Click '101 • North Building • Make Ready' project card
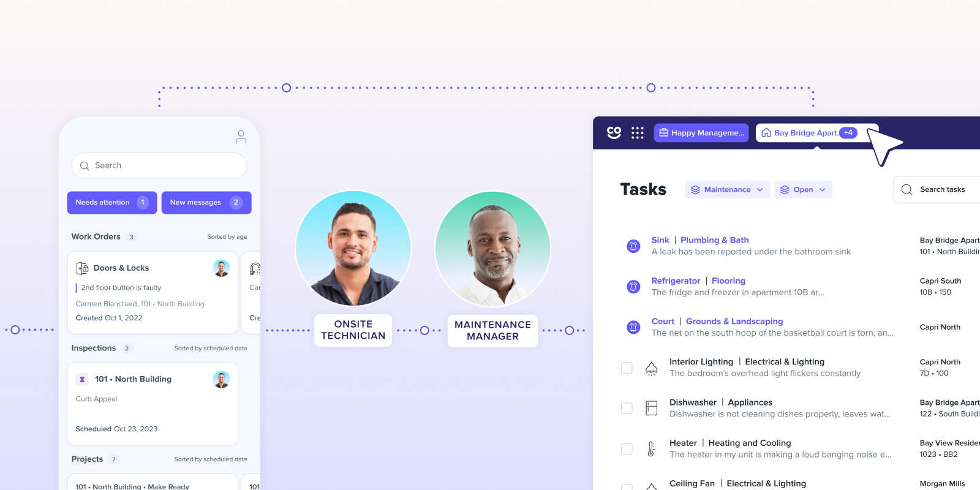Viewport: 980px width, 490px height. point(153,482)
